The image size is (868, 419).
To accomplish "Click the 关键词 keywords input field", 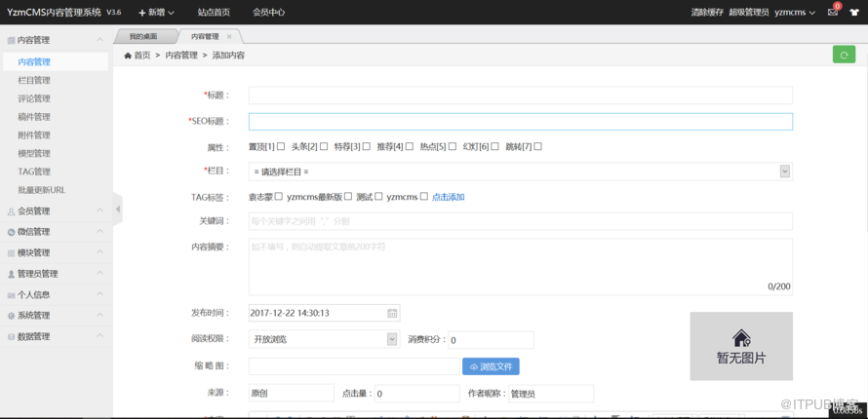I will click(x=521, y=221).
